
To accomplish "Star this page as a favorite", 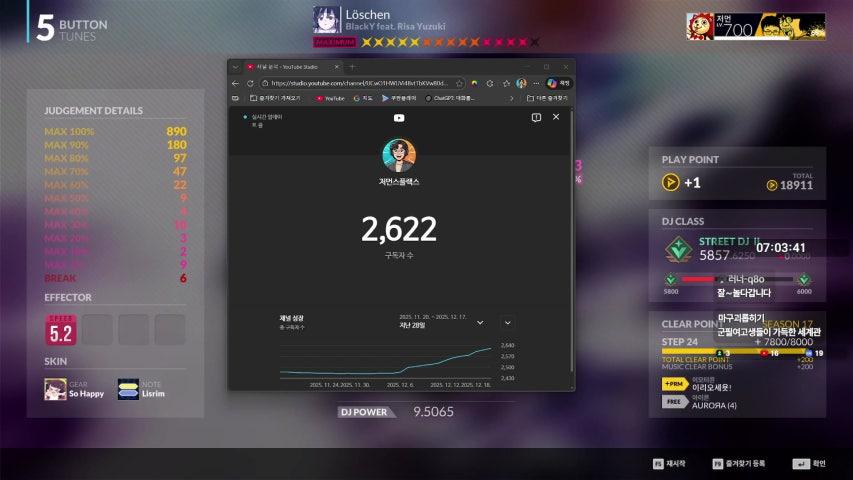I will click(459, 83).
